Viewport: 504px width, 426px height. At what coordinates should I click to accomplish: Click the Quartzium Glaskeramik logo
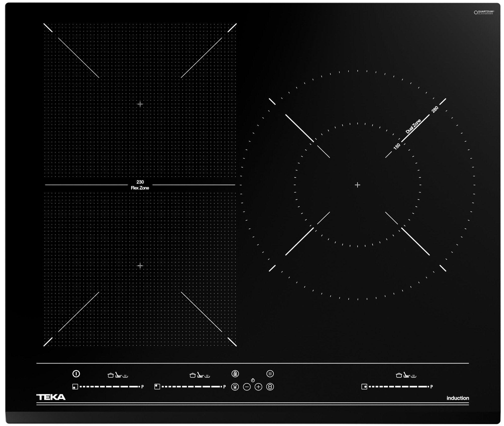point(484,12)
